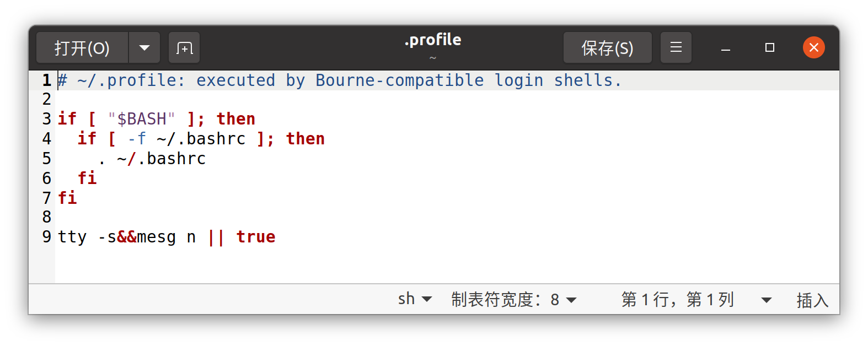Select the sh language indicator in status bar
Image resolution: width=868 pixels, height=346 pixels.
coord(414,299)
